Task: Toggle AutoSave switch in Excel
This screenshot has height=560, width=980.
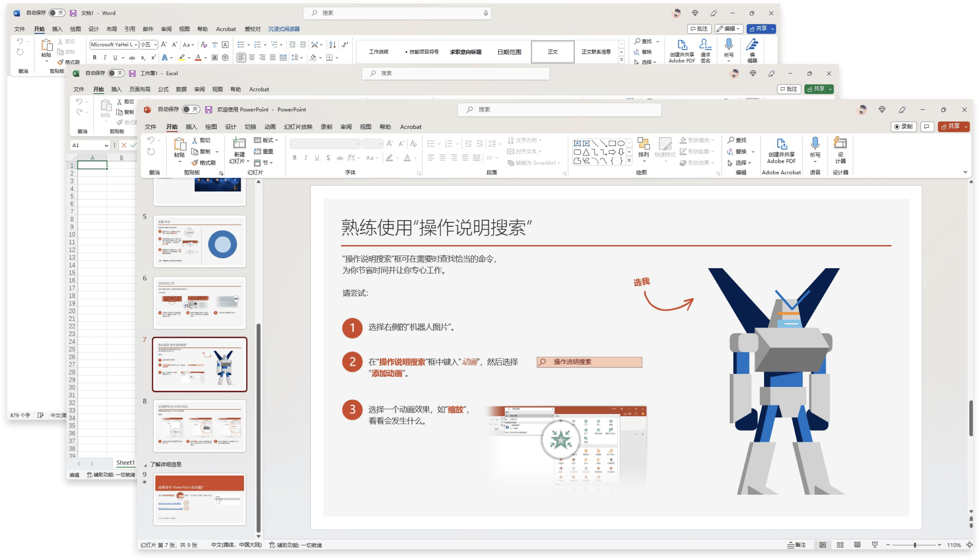Action: click(x=116, y=74)
